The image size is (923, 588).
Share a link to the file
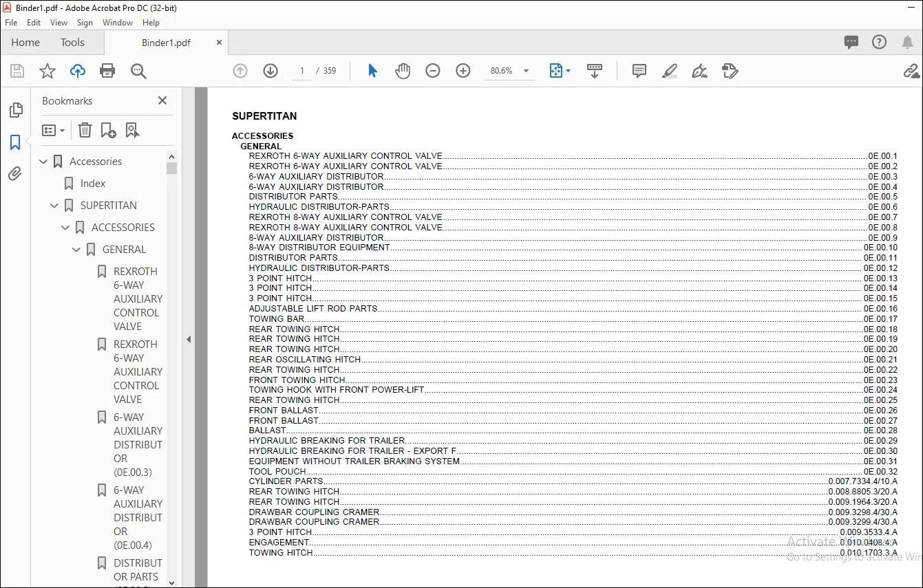911,71
